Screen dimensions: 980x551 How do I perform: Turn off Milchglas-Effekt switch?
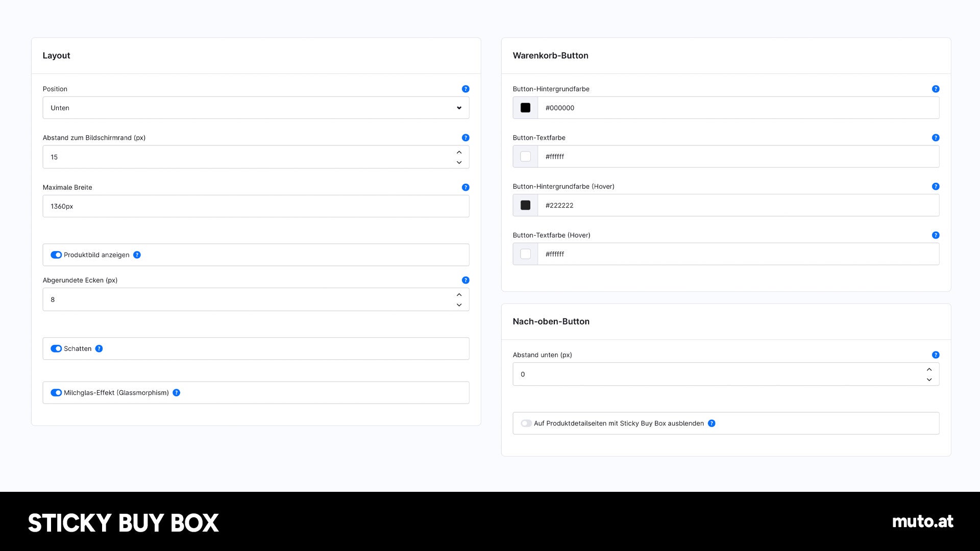click(56, 393)
